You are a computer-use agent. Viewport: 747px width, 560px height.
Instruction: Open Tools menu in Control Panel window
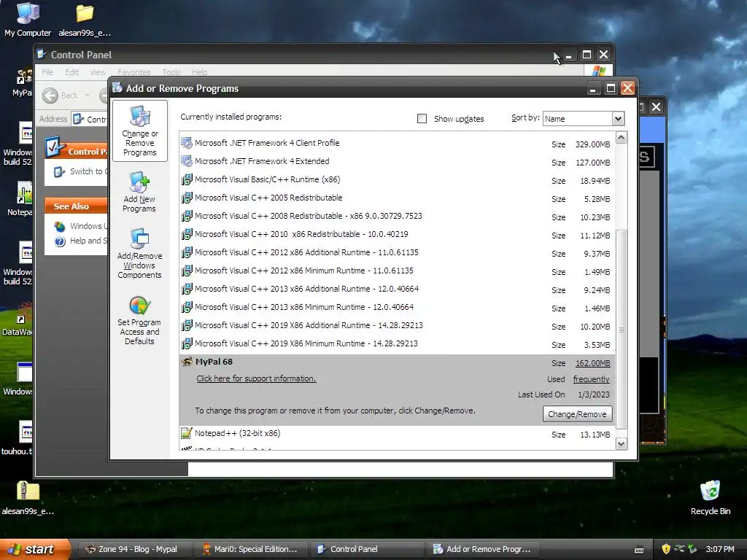pyautogui.click(x=171, y=72)
